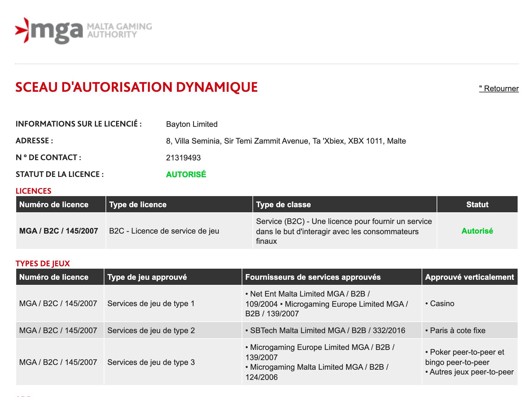Click the INFORMATIONS SUR LE LICENCIÉ label

click(79, 124)
